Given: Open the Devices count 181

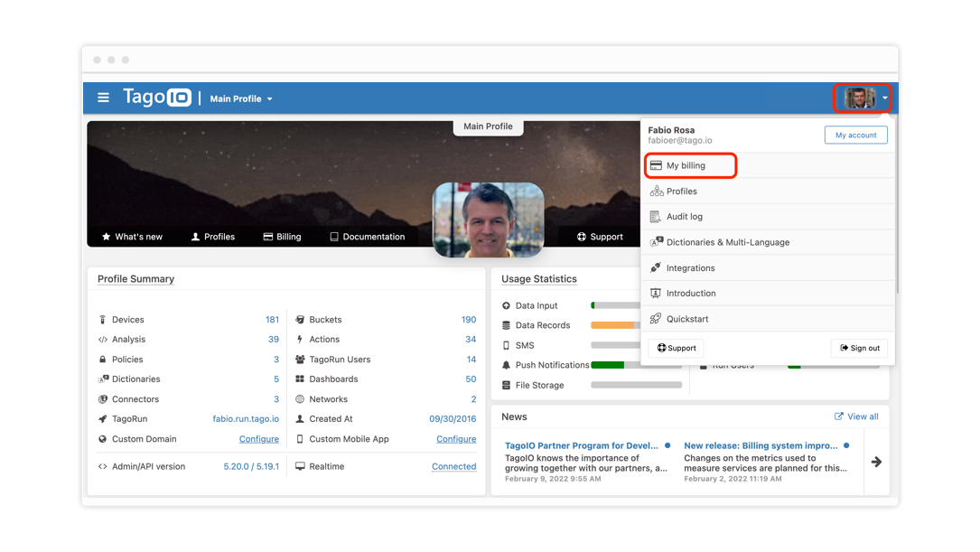Looking at the screenshot, I should click(272, 320).
